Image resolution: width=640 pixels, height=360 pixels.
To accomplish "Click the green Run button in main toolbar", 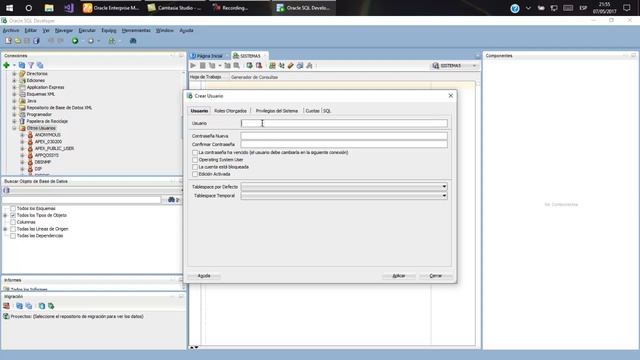I will click(x=75, y=41).
